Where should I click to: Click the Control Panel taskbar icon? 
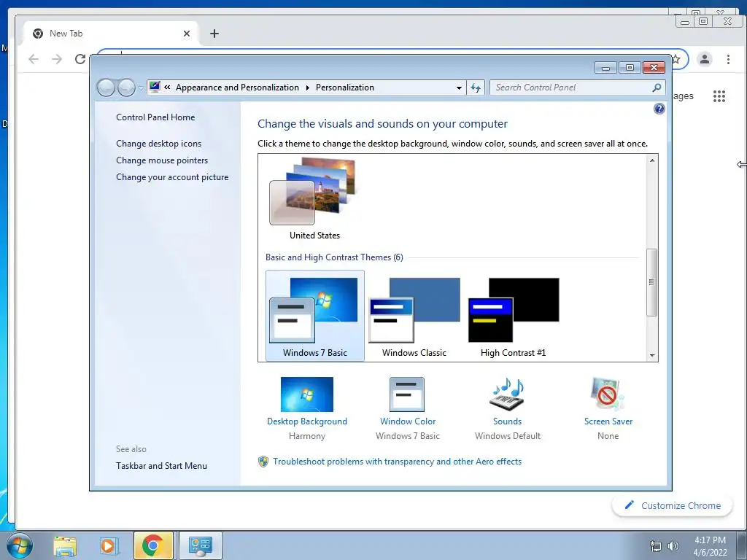pos(200,545)
